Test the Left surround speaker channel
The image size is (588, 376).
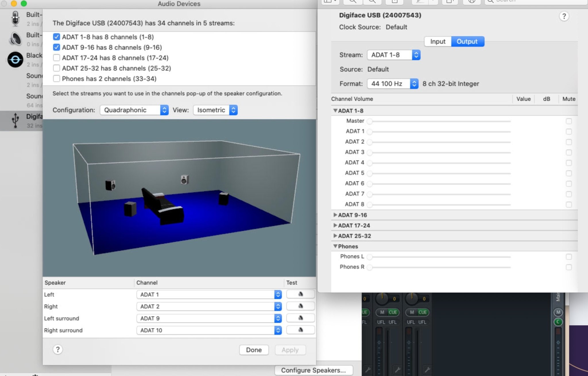coord(300,318)
